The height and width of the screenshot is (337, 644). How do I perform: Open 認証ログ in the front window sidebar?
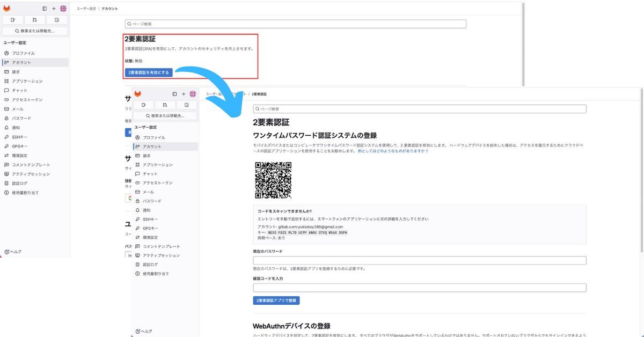pos(166,265)
